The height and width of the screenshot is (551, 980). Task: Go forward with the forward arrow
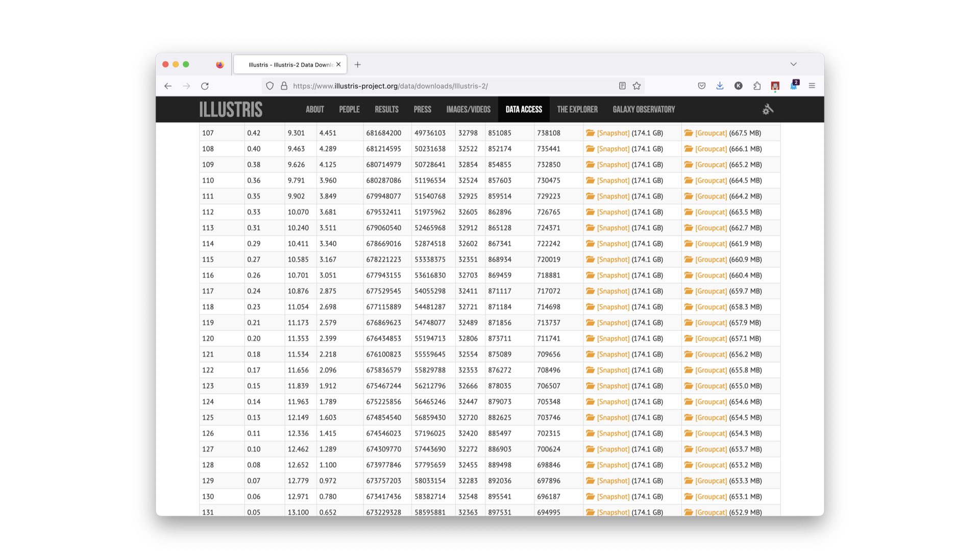[186, 86]
